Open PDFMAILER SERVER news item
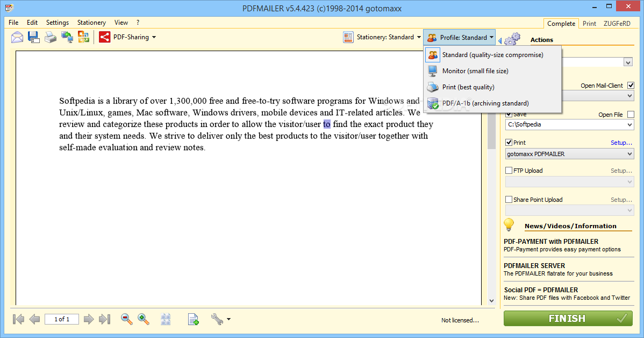The width and height of the screenshot is (644, 338). point(569,269)
